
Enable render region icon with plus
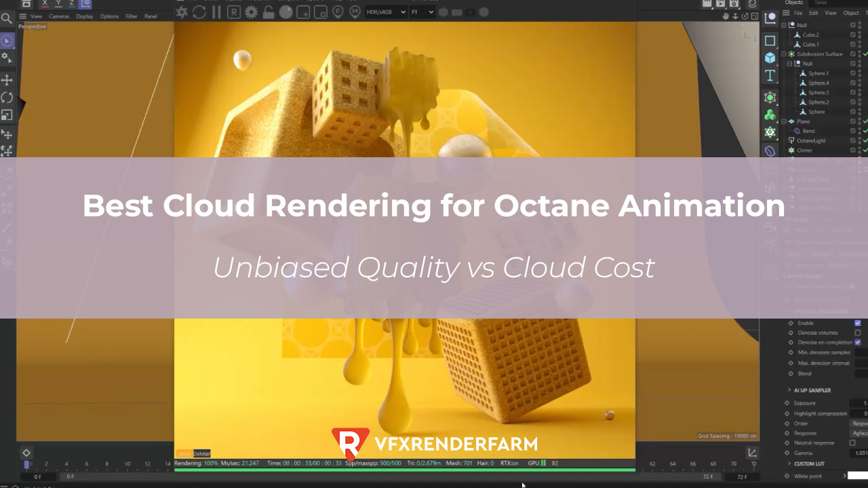click(x=304, y=12)
